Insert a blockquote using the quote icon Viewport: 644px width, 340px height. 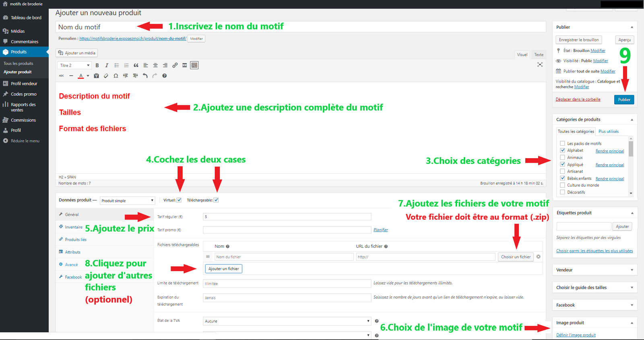(136, 65)
